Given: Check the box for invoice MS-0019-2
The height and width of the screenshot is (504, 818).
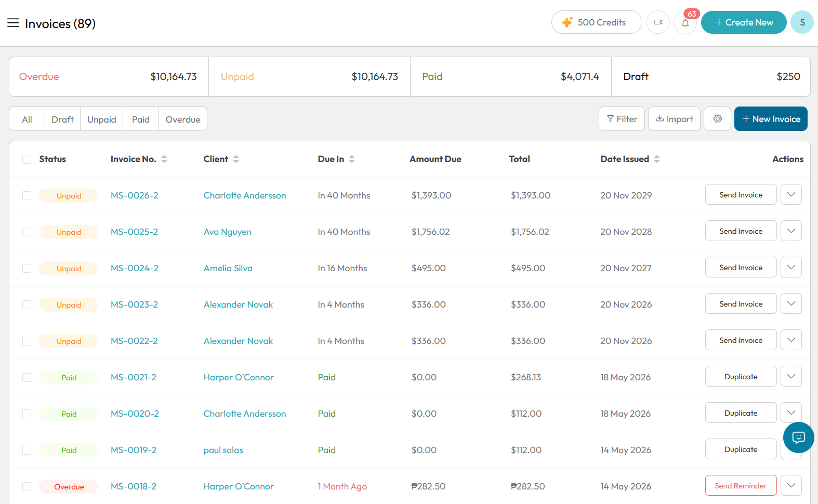Looking at the screenshot, I should 27,450.
